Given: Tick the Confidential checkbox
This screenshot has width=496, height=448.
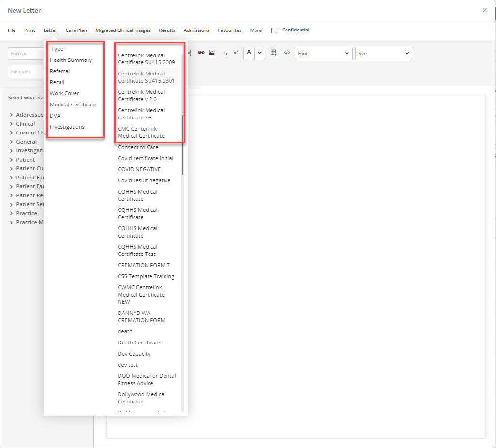Looking at the screenshot, I should [274, 30].
